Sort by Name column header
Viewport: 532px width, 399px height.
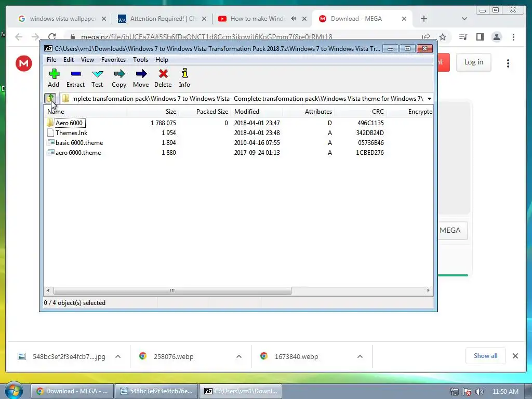point(86,112)
